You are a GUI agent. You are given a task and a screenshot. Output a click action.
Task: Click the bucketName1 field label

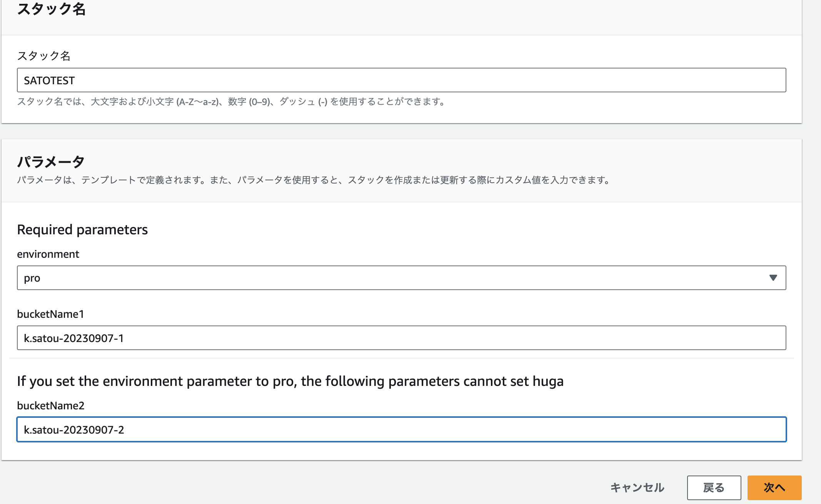point(51,314)
